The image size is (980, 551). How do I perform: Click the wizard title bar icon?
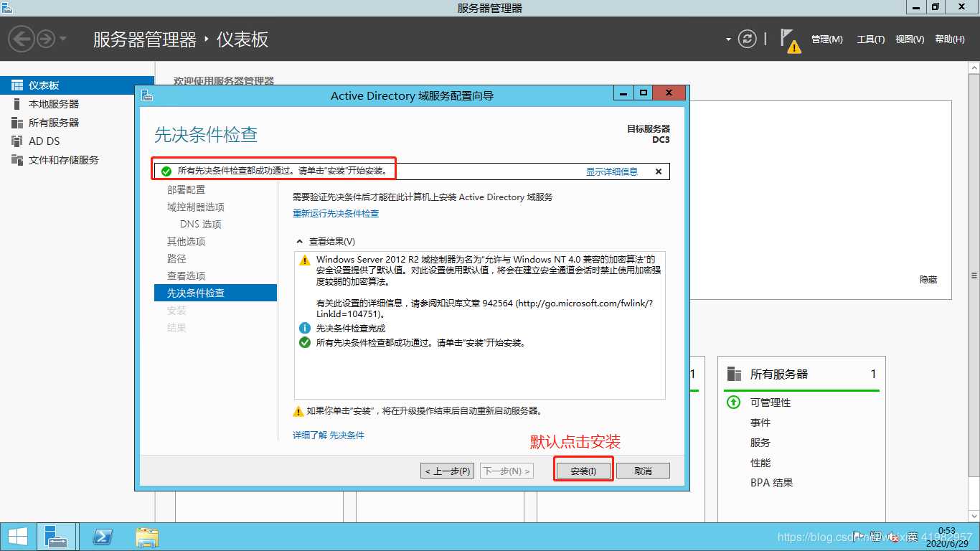point(147,95)
